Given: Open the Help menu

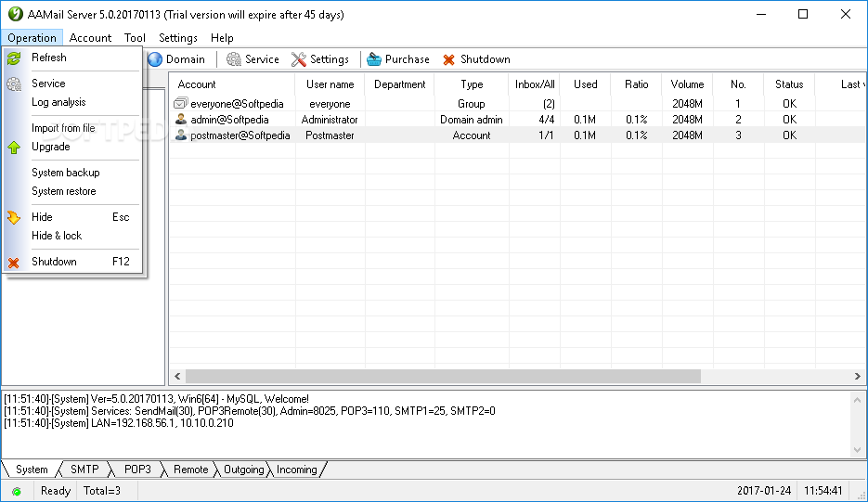Looking at the screenshot, I should (222, 38).
